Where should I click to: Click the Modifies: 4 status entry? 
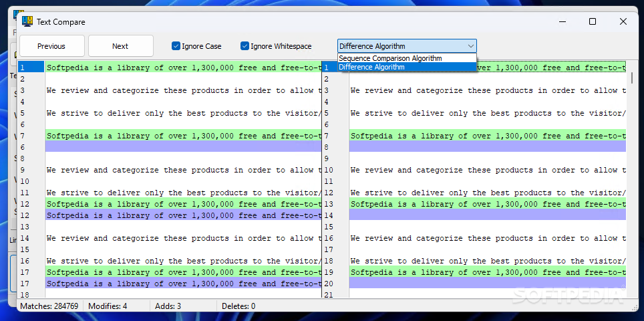pos(108,306)
